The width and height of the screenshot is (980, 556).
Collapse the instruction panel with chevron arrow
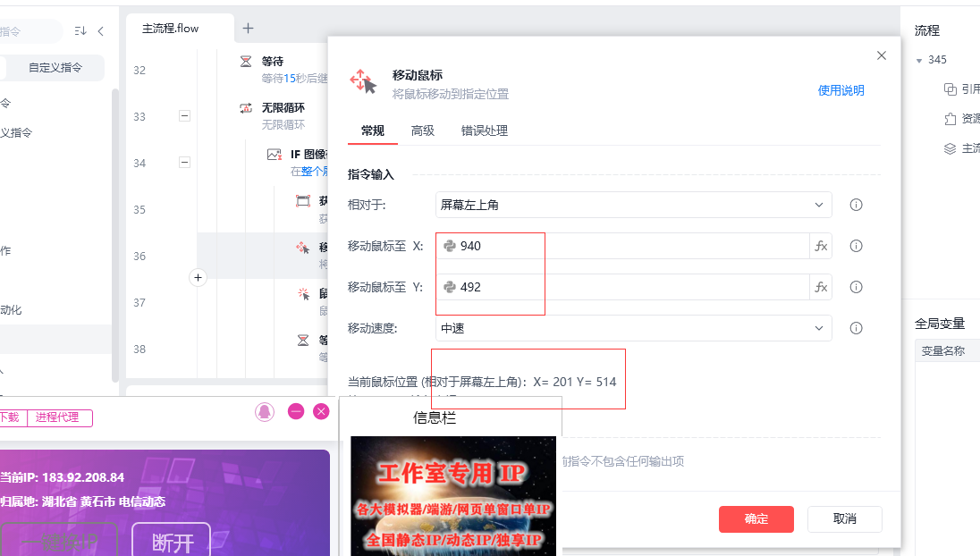(x=101, y=31)
